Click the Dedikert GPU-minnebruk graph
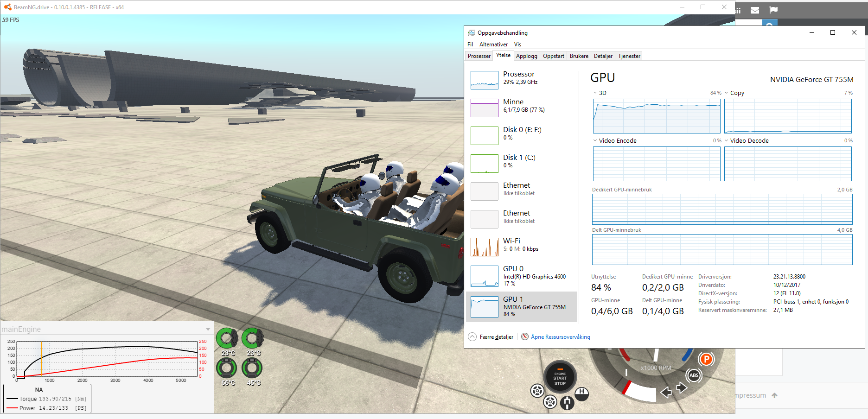 722,209
